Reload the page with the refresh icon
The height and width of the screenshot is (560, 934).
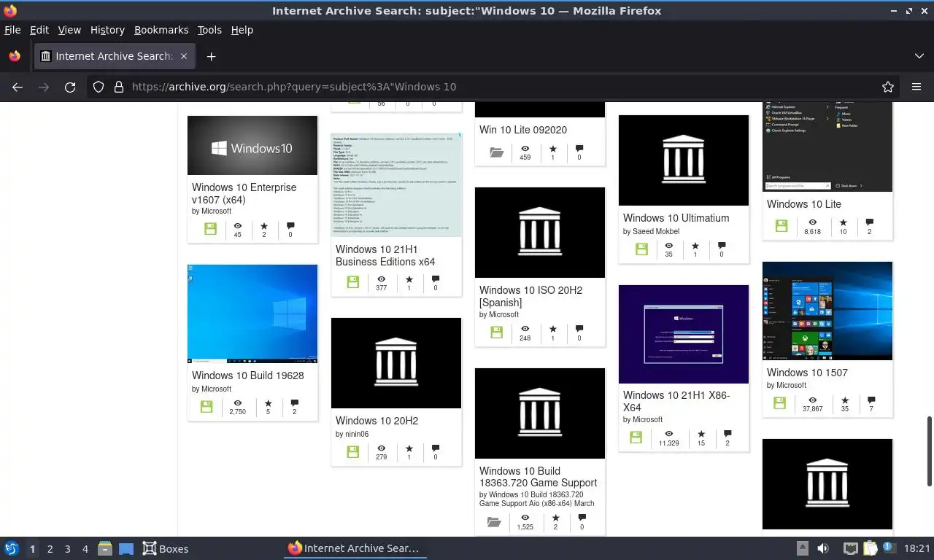(70, 87)
